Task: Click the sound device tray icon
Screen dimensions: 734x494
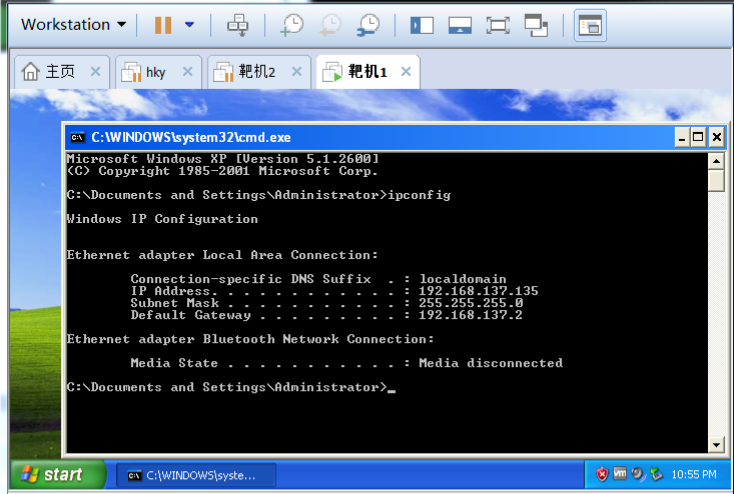Action: 638,474
